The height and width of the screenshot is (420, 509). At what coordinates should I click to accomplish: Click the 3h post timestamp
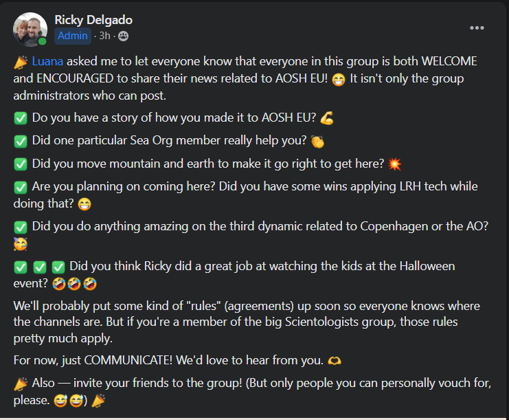[x=104, y=36]
